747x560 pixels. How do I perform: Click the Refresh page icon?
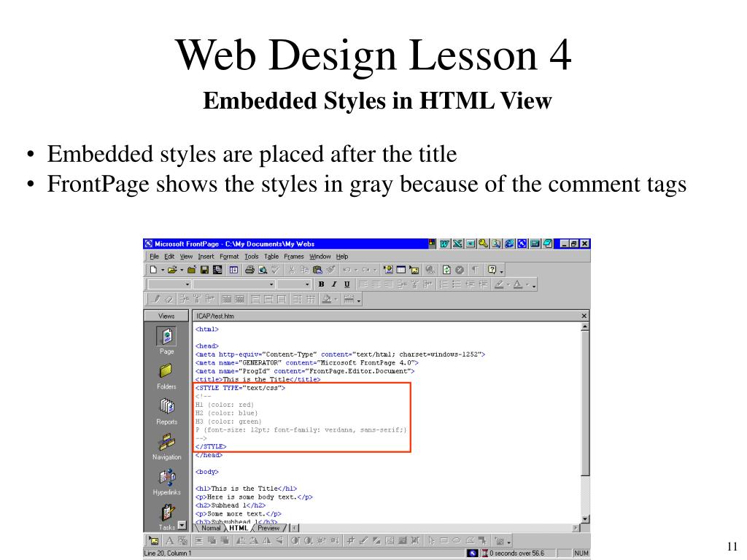coord(446,270)
